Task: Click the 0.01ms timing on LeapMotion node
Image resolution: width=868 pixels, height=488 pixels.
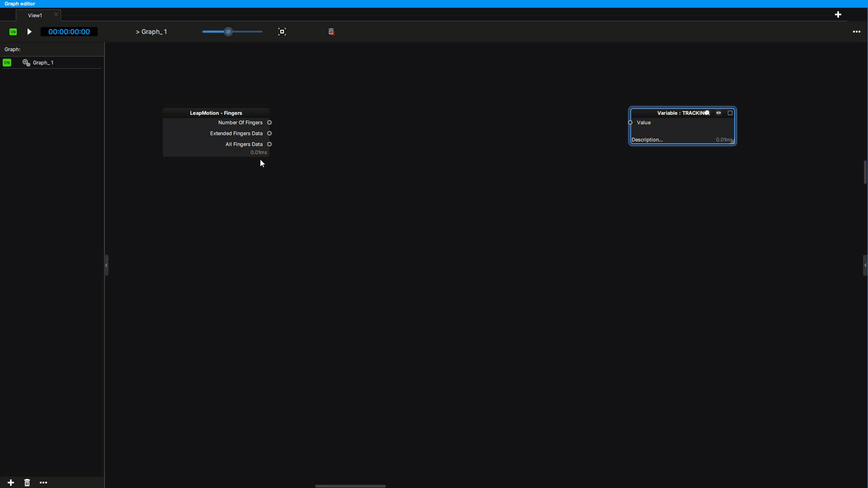Action: tap(259, 152)
